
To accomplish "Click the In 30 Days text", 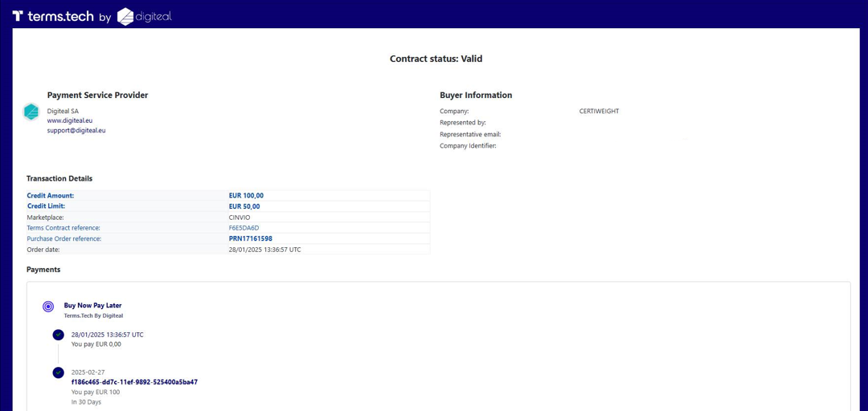I will pyautogui.click(x=86, y=402).
